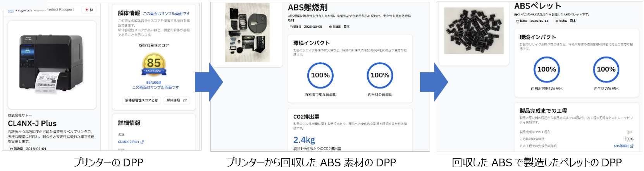Click the Digital Product Passport logo
Image resolution: width=644 pixels, height=171 pixels.
41,10
